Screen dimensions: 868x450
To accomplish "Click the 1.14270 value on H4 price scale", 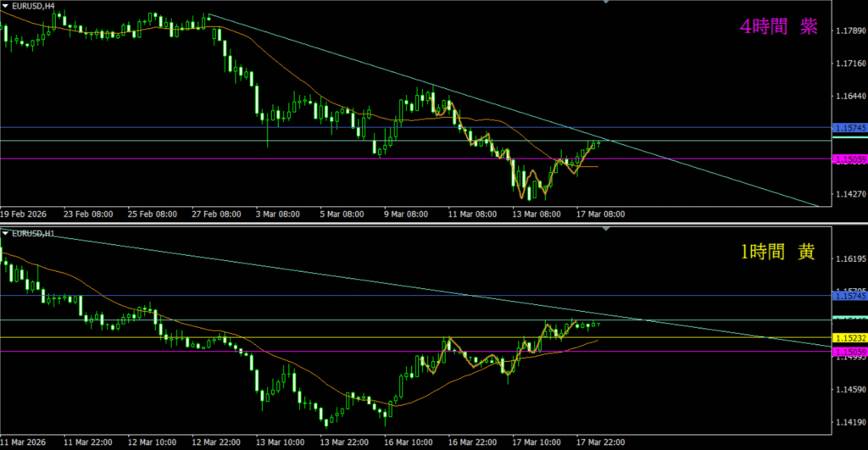I will [x=848, y=195].
